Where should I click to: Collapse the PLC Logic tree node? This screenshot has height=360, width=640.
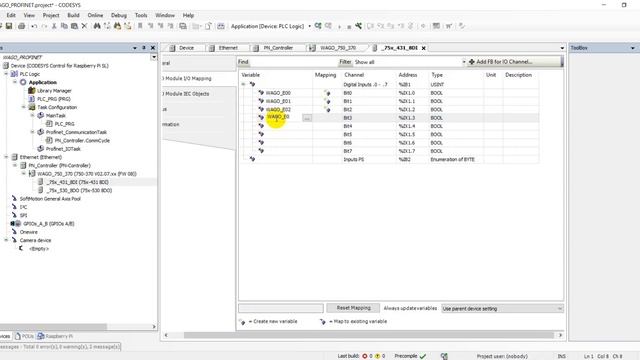(x=6, y=74)
